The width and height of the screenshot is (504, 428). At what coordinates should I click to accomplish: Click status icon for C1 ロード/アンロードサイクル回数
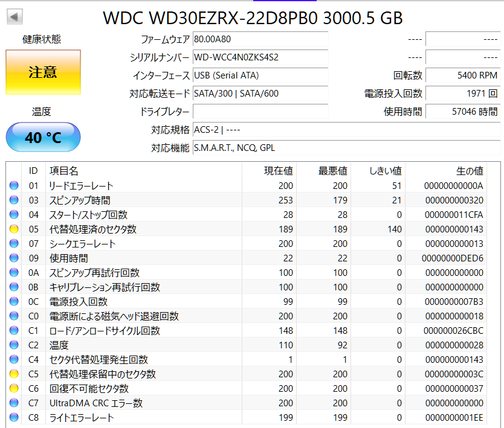pos(14,330)
